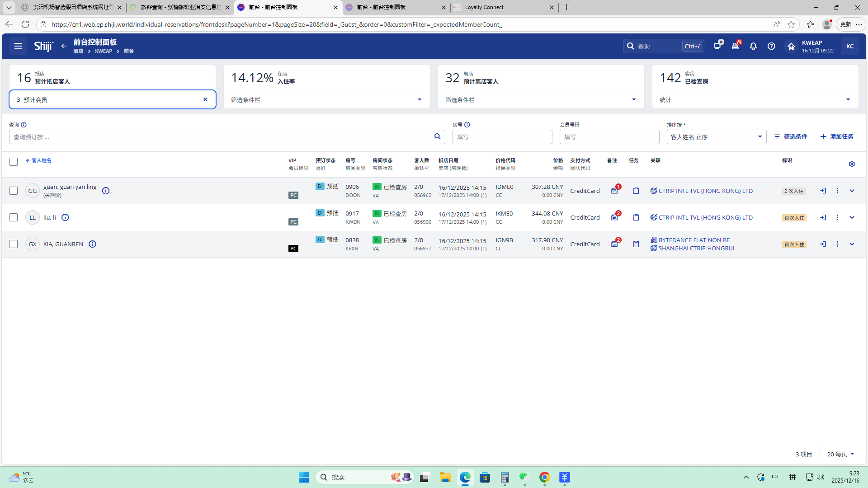The width and height of the screenshot is (868, 488).
Task: Show info icon beside liu, li
Action: (65, 217)
